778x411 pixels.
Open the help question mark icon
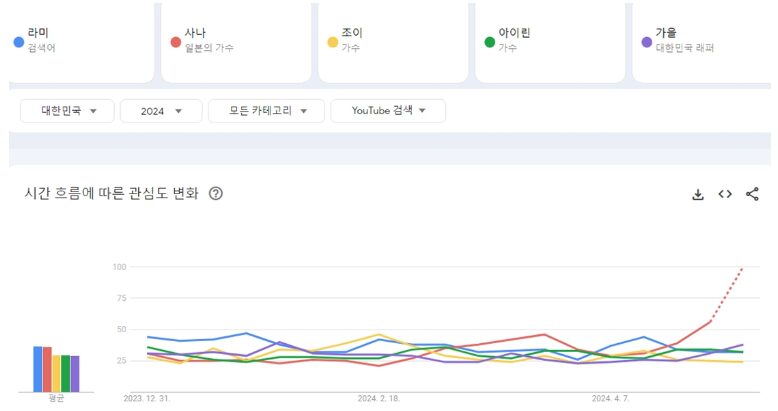click(215, 194)
